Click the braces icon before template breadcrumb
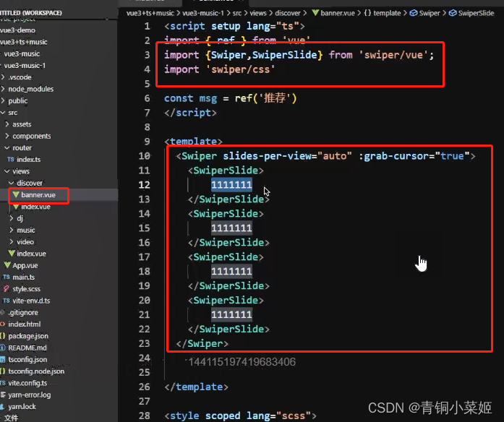This screenshot has height=422, width=504. tap(367, 13)
